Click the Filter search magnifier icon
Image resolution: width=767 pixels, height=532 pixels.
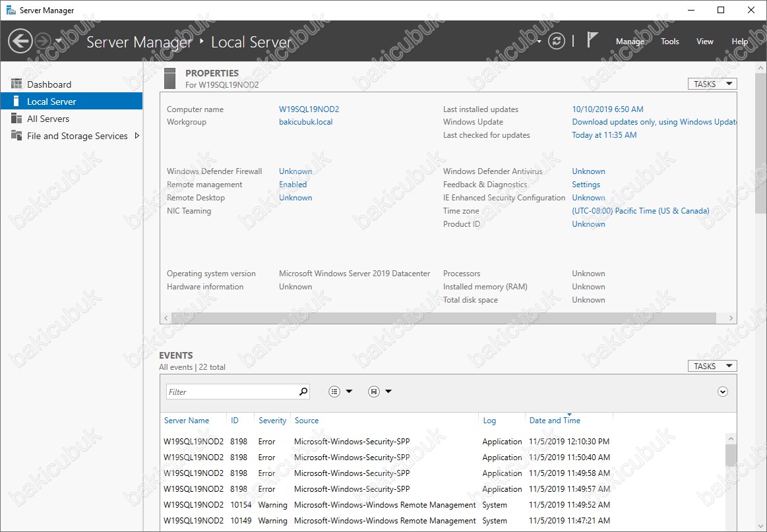coord(303,391)
